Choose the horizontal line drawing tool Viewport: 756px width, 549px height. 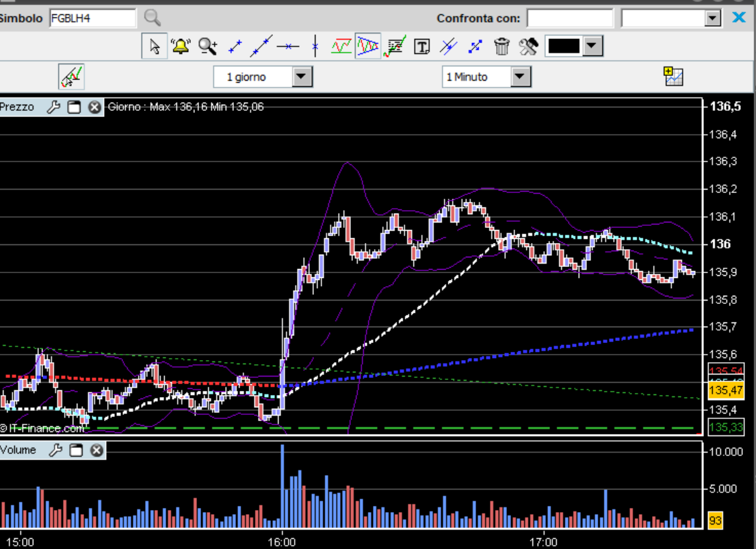[x=288, y=47]
